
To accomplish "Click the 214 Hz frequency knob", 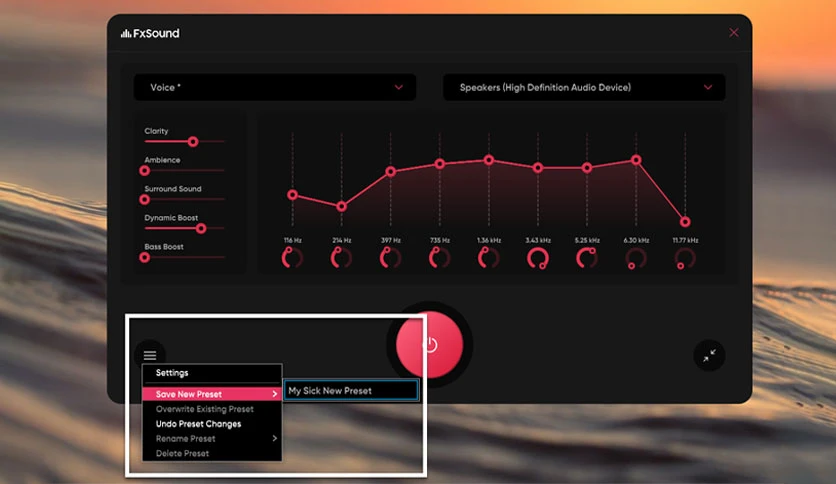I will 341,258.
